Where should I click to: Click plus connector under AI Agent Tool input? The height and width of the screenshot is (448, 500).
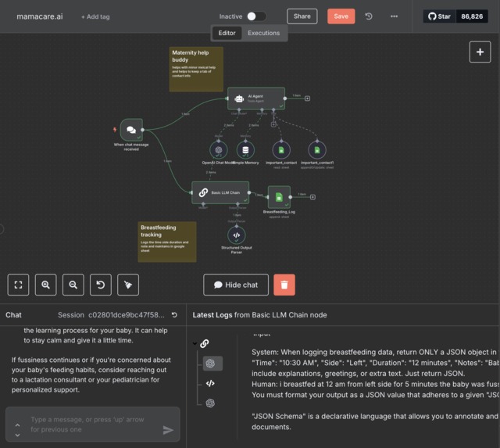(273, 124)
